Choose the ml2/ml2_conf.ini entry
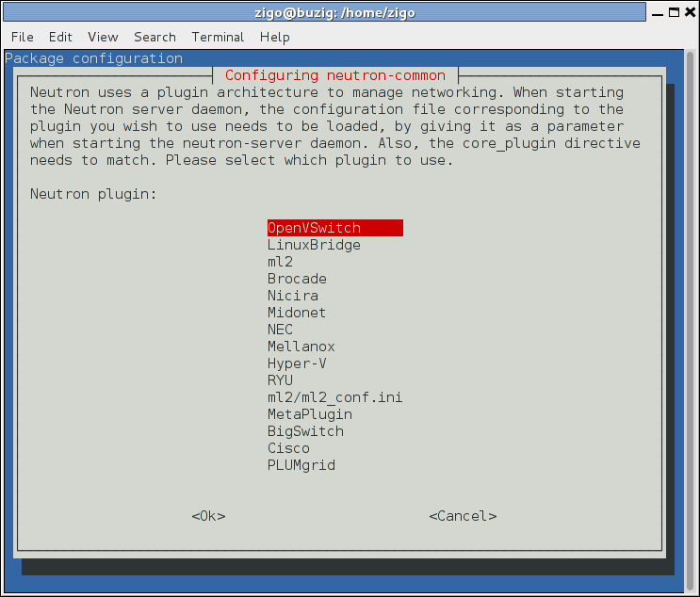This screenshot has width=700, height=597. point(334,397)
